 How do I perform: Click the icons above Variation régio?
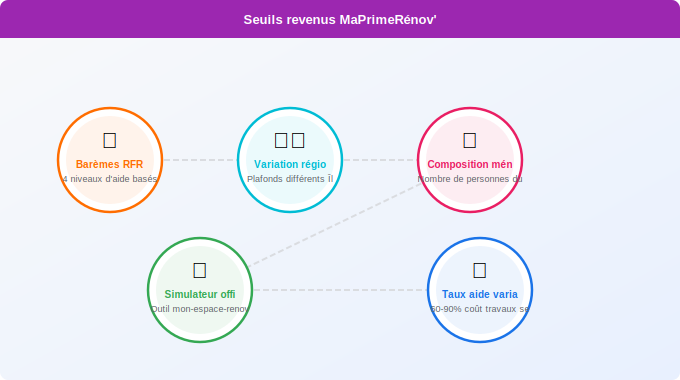coord(290,141)
